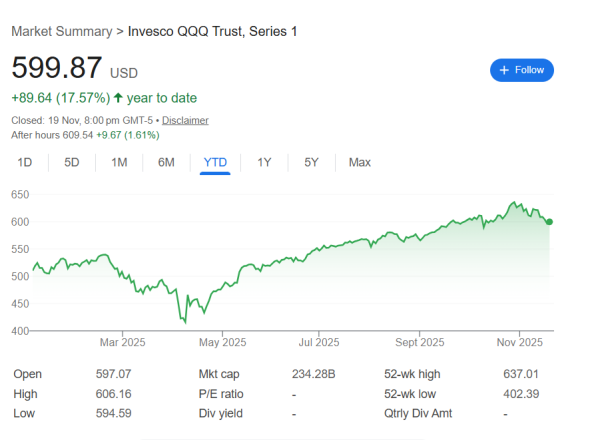Click the green up-arrow next to year to date

click(x=118, y=98)
